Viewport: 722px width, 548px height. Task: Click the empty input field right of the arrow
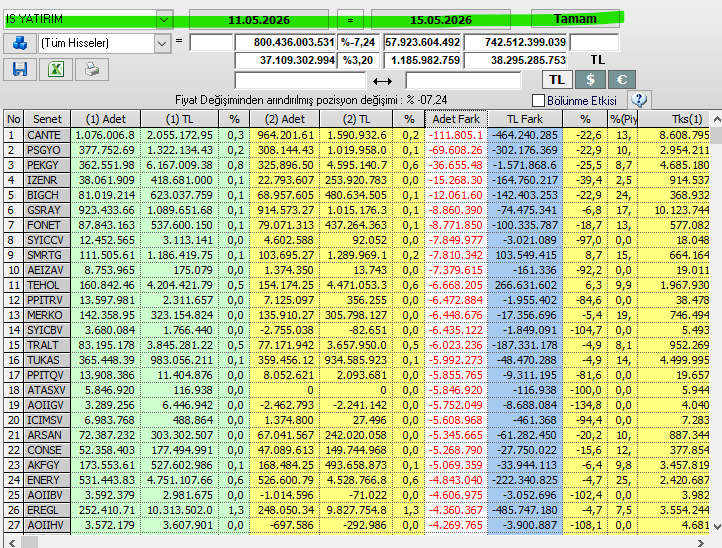[x=463, y=81]
